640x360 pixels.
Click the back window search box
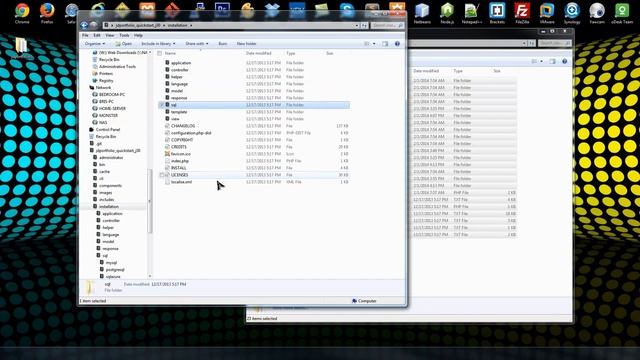tap(554, 43)
